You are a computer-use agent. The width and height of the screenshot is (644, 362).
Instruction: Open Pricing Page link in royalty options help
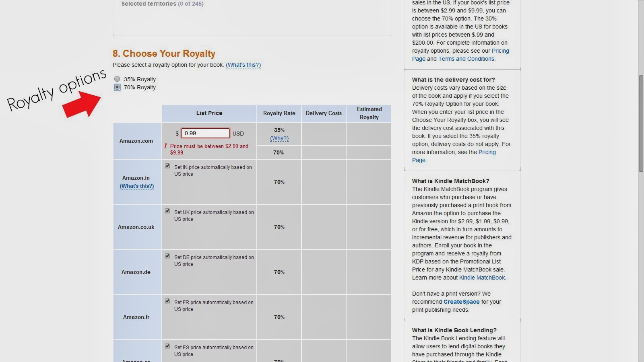point(460,55)
